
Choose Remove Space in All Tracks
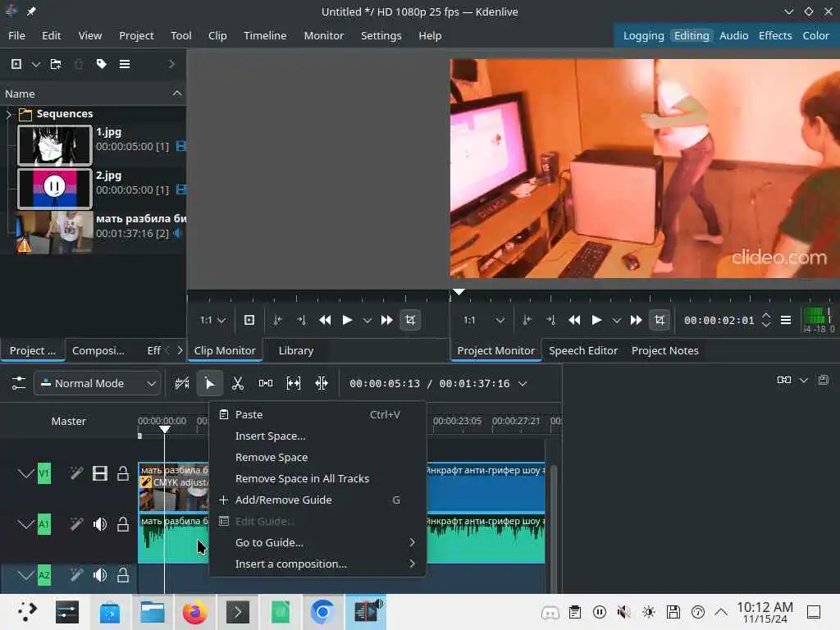[x=302, y=478]
